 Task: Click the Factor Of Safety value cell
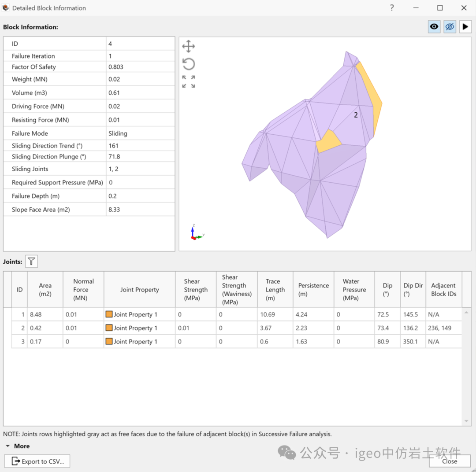click(140, 67)
